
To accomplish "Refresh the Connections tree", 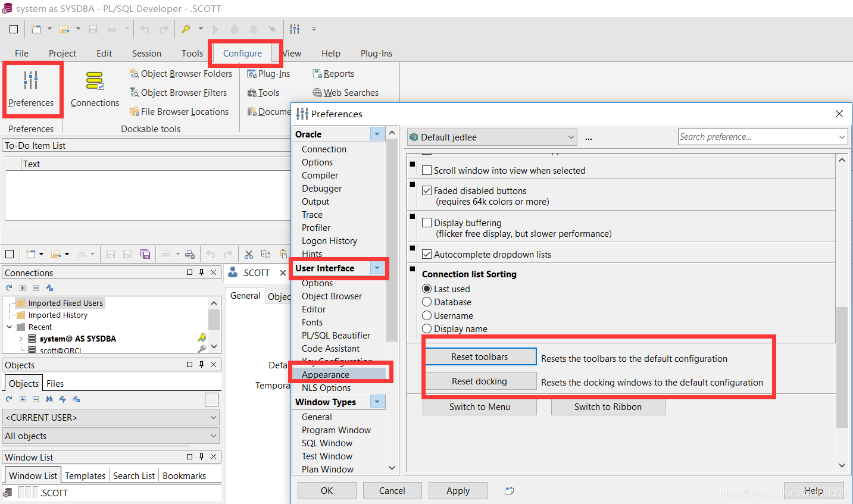I will click(8, 287).
